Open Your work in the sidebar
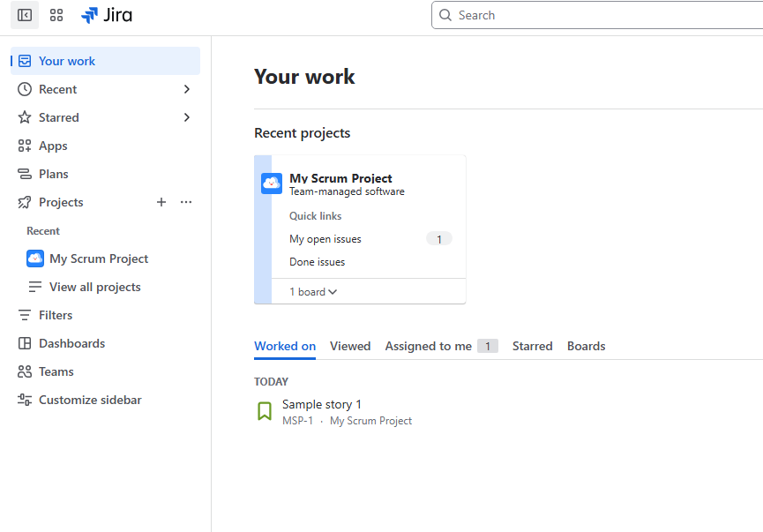Screen dimensions: 763x532 click(x=105, y=61)
